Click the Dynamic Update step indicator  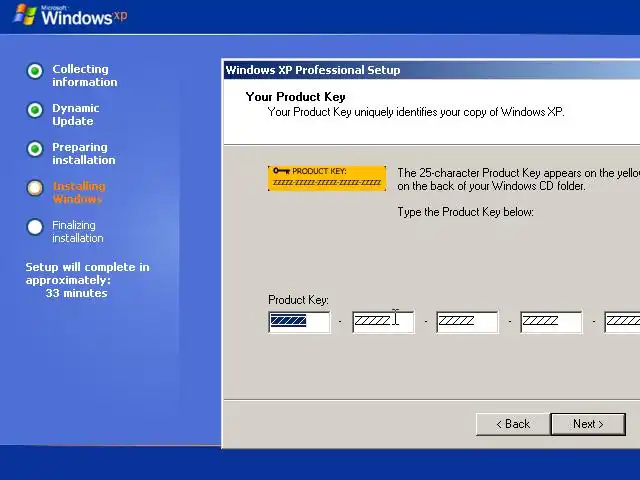(35, 110)
